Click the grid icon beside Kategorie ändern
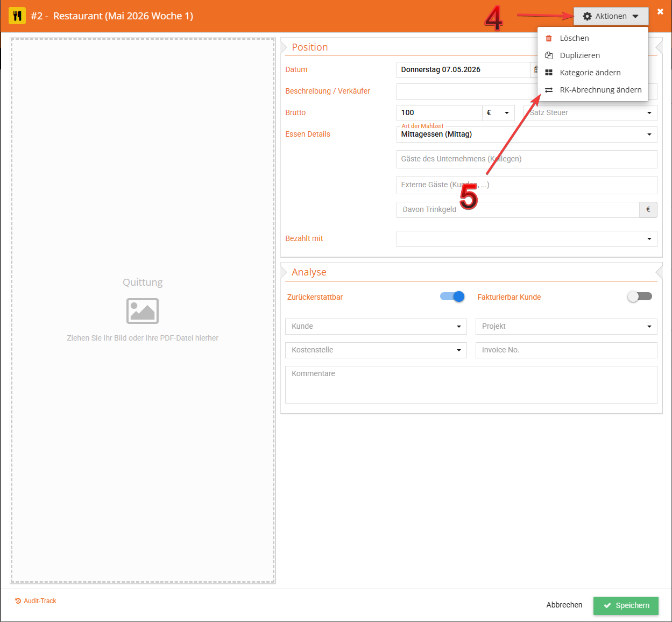 (x=549, y=73)
